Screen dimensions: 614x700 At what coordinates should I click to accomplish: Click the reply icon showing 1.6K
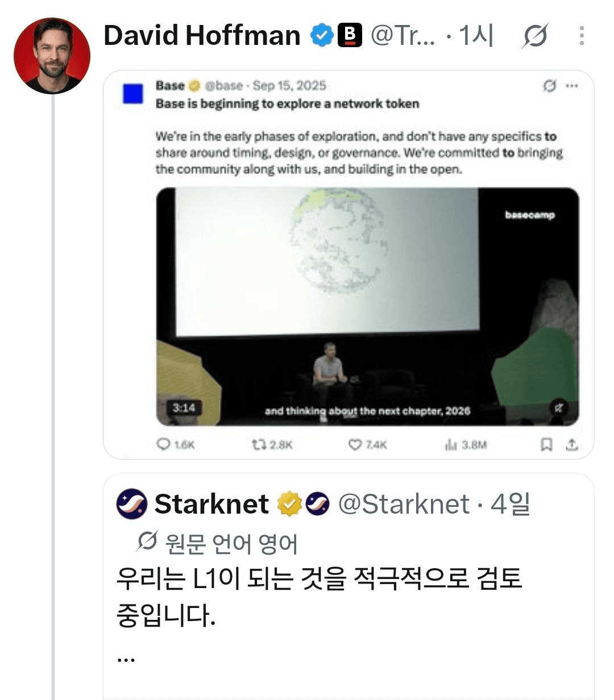pyautogui.click(x=163, y=444)
